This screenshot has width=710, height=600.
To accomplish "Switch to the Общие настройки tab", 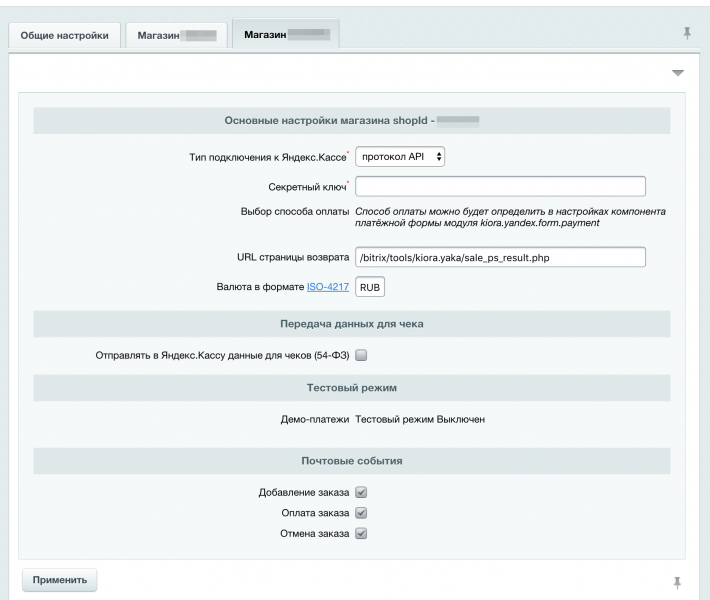I will point(65,35).
